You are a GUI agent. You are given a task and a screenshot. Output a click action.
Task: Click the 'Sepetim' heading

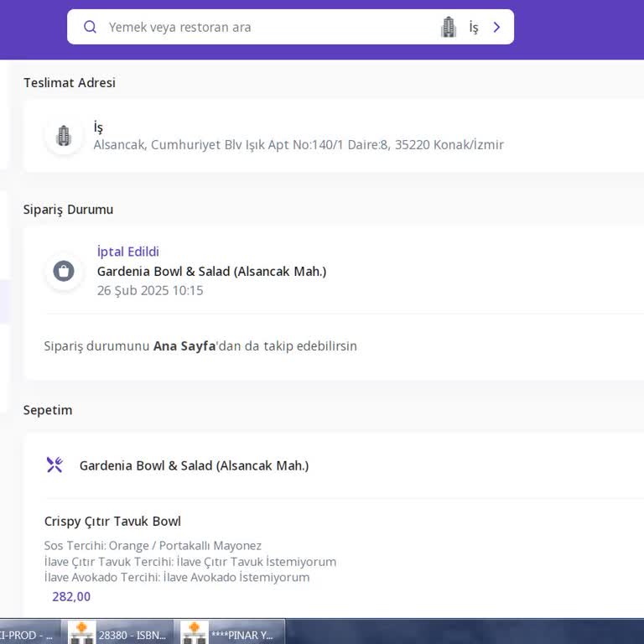(x=48, y=410)
